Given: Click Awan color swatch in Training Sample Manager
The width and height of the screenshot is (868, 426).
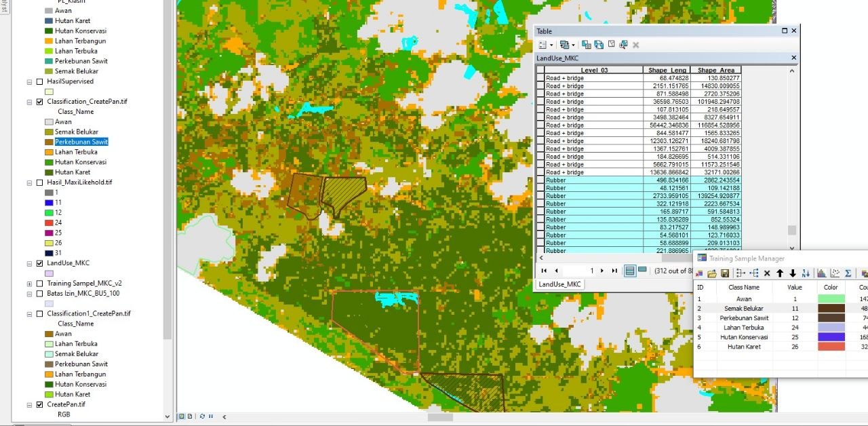Looking at the screenshot, I should (x=831, y=299).
